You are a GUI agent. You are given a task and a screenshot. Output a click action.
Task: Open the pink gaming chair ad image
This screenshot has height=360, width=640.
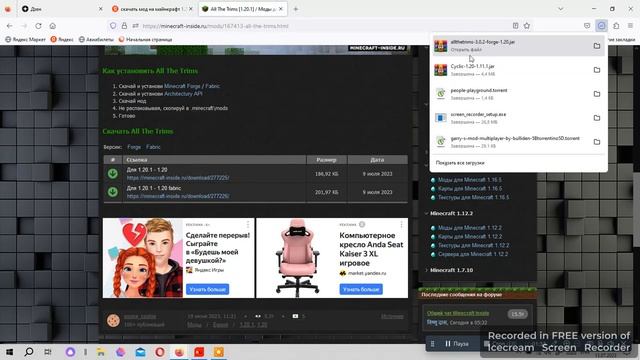click(297, 258)
